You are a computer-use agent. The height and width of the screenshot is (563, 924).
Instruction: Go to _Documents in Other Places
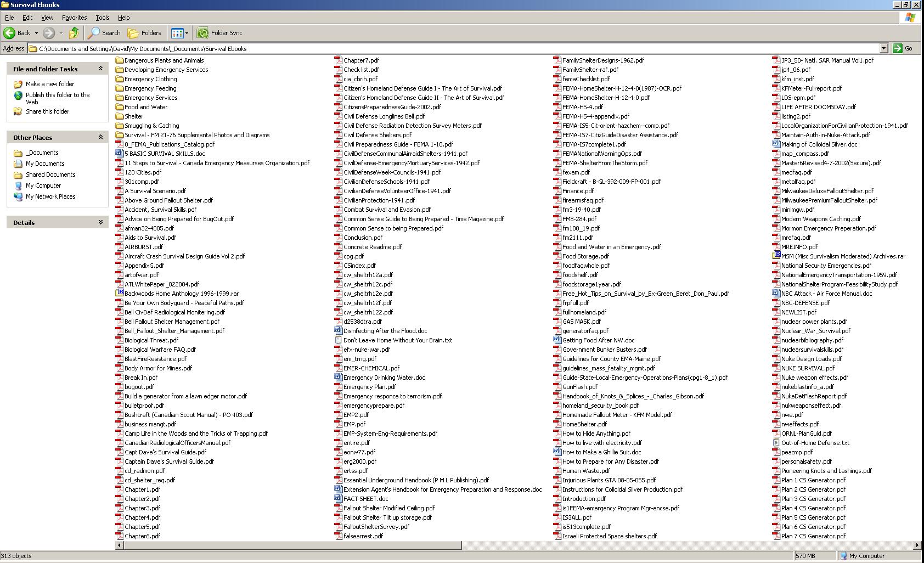point(42,153)
